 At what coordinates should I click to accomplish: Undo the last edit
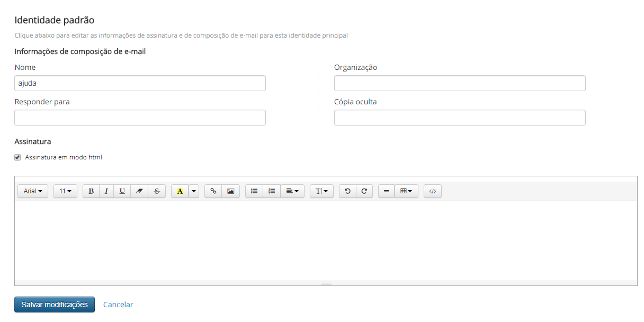tap(347, 191)
